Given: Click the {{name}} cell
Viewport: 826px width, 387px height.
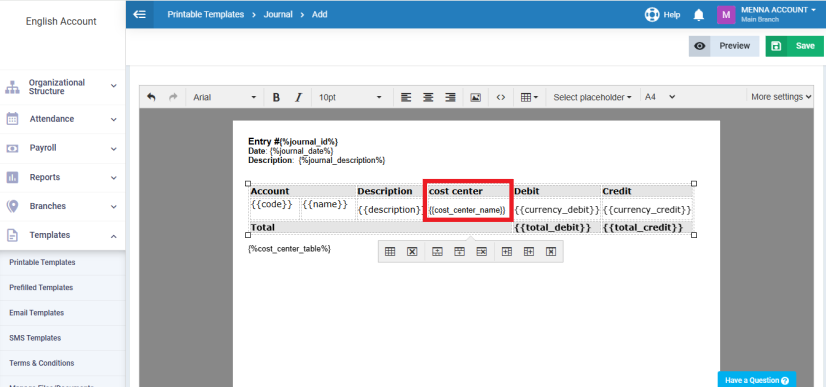Looking at the screenshot, I should pos(328,209).
